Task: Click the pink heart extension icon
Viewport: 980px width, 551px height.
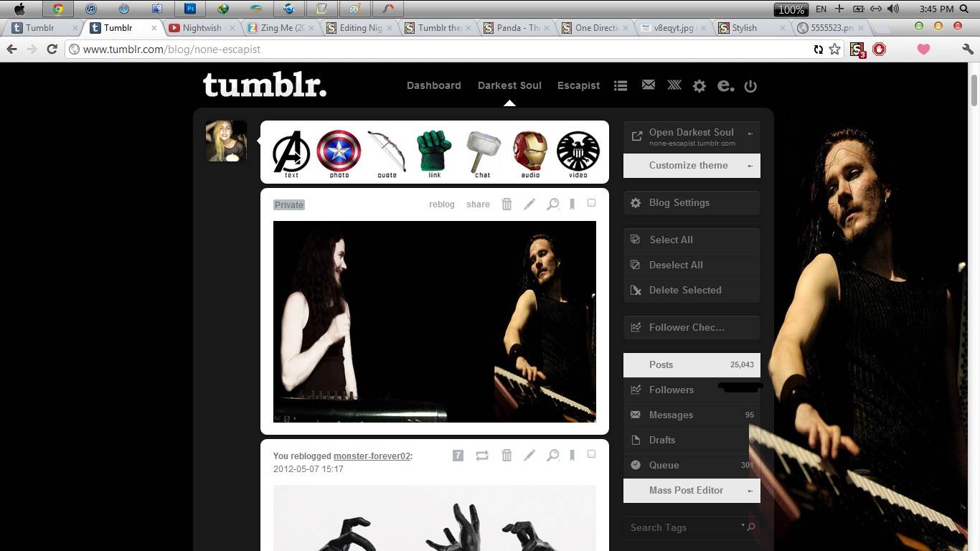Action: [923, 50]
